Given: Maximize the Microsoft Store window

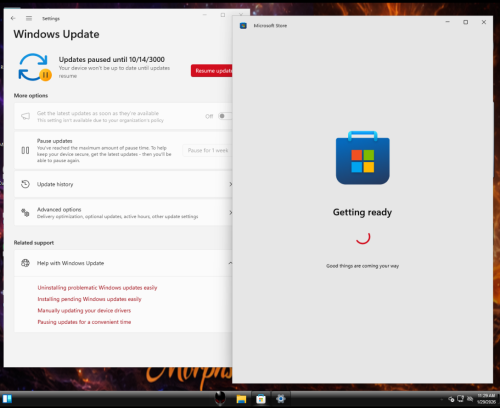Looking at the screenshot, I should (466, 22).
